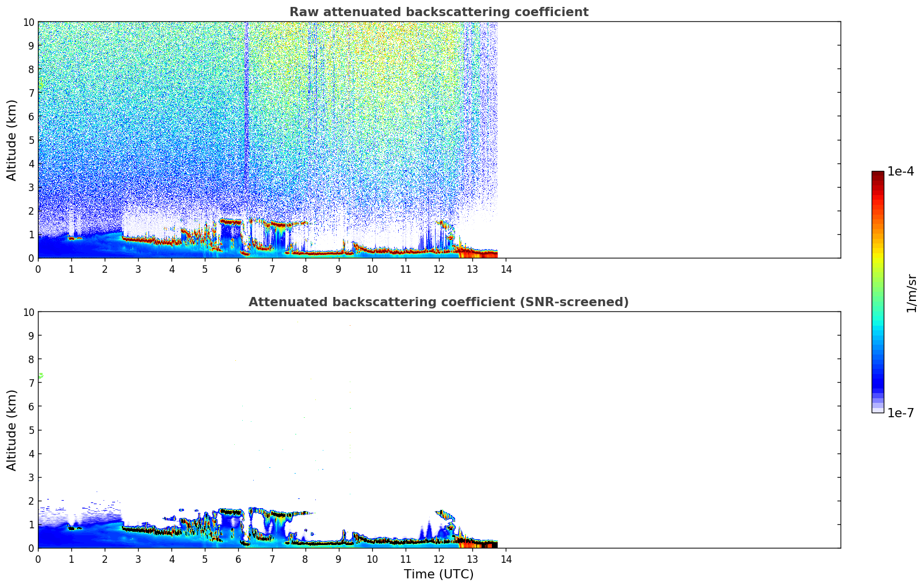Click altitude tick 10 on the top plot

[29, 22]
